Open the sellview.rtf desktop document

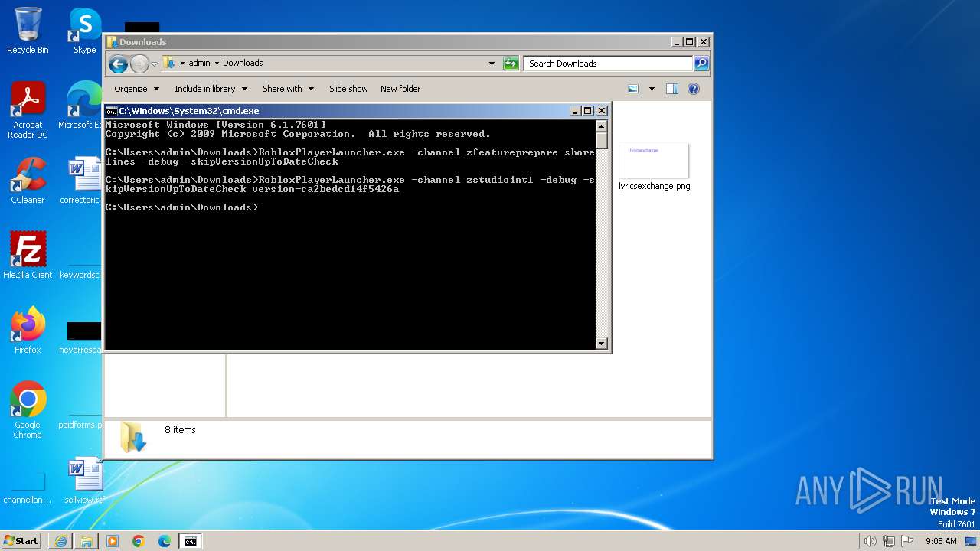[84, 481]
